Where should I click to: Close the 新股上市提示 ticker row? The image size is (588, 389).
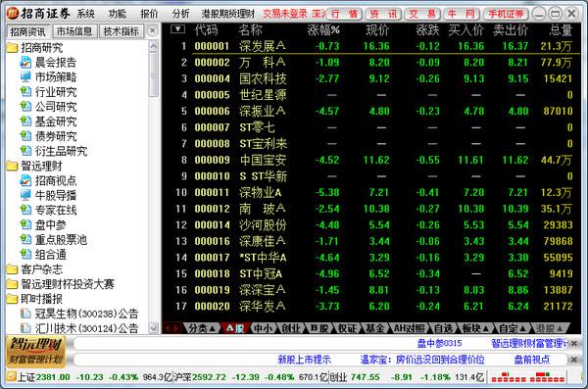click(574, 360)
